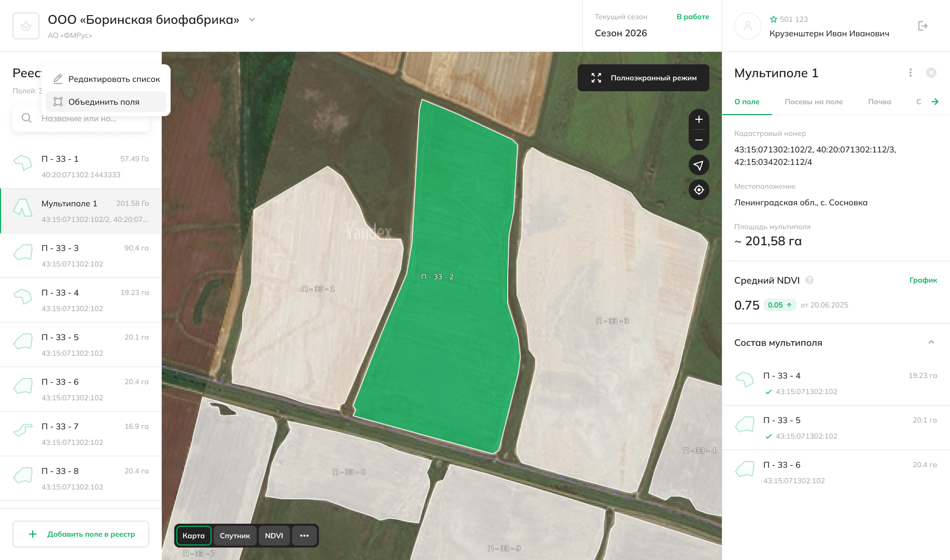Switch map layer to 'Карта'

[194, 536]
